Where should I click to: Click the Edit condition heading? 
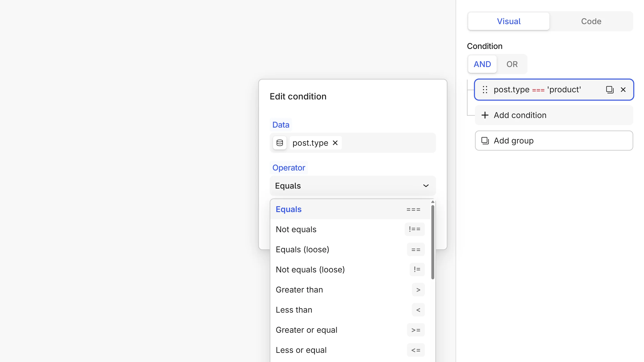(298, 97)
